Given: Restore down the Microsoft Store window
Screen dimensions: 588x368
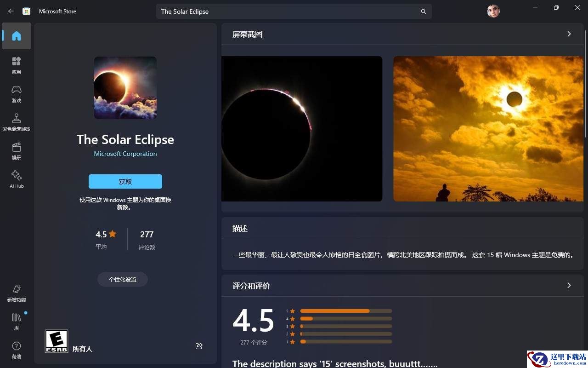Looking at the screenshot, I should pos(556,7).
